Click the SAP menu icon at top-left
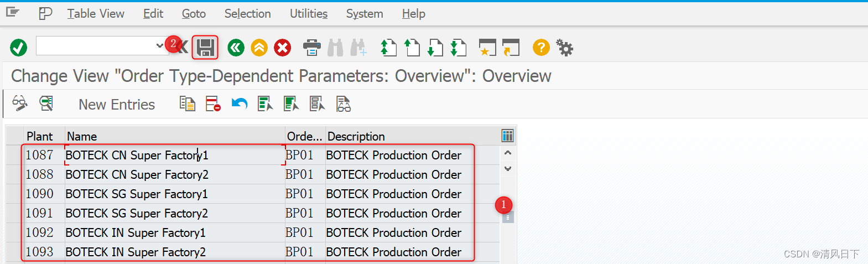The image size is (868, 264). (x=12, y=13)
